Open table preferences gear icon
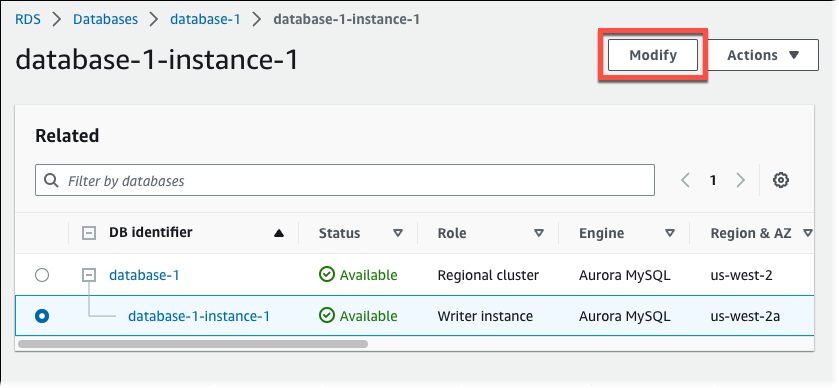The height and width of the screenshot is (388, 839). 781,180
